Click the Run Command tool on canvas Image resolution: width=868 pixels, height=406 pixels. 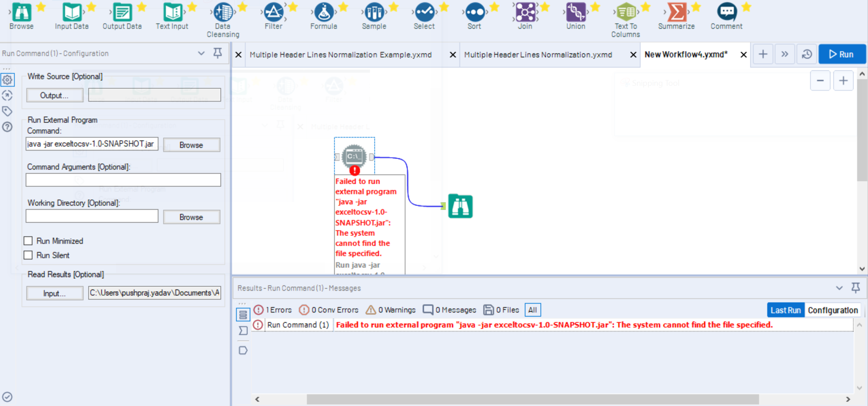click(354, 157)
